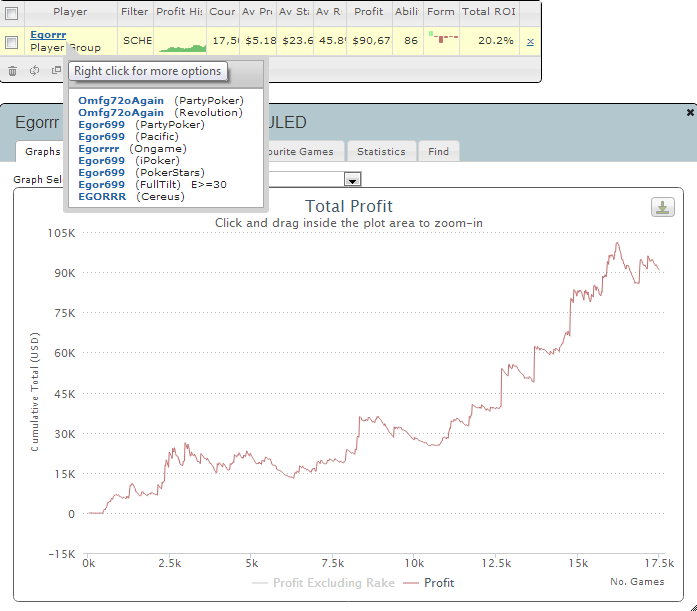Tick the header select-all checkbox
The height and width of the screenshot is (611, 697).
point(12,13)
